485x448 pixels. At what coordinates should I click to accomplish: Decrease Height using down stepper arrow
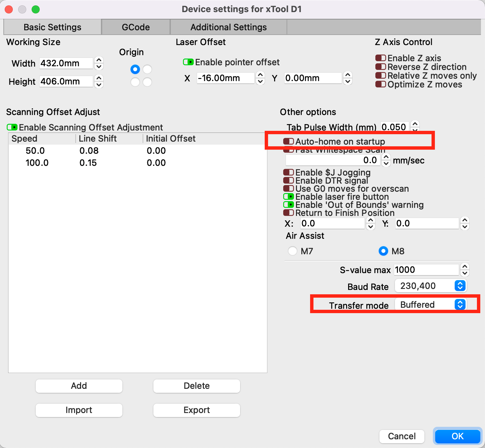99,85
